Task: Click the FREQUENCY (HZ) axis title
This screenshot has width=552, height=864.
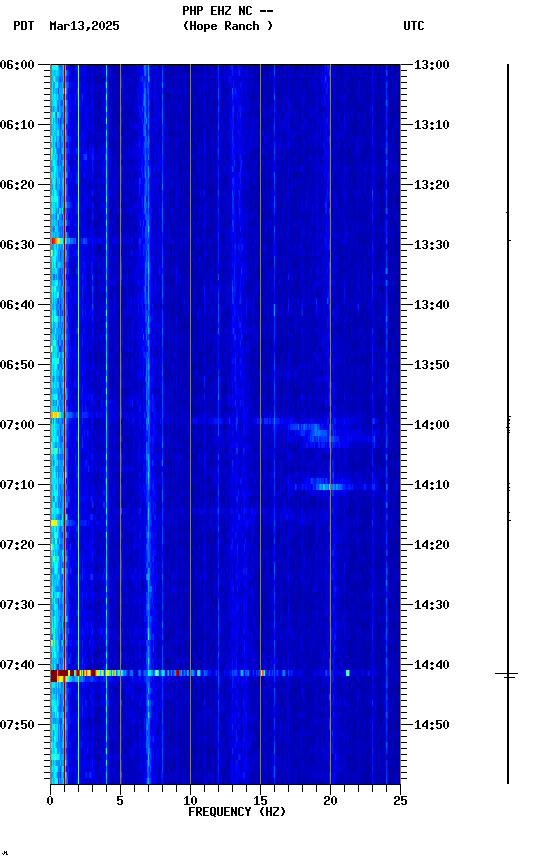Action: pos(237,812)
